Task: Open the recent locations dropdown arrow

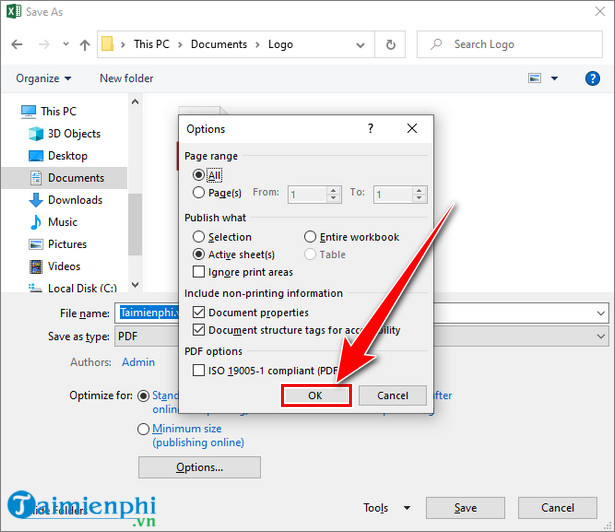Action: [66, 44]
